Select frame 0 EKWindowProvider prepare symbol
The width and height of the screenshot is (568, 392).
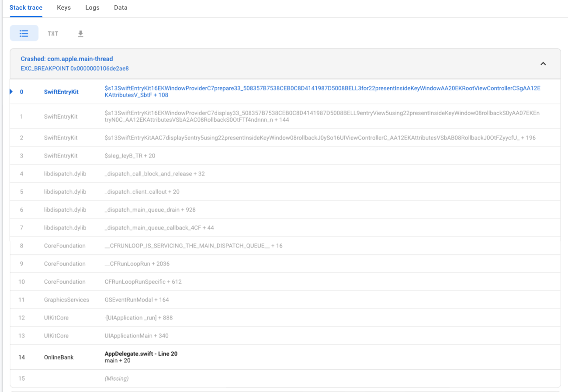[322, 92]
